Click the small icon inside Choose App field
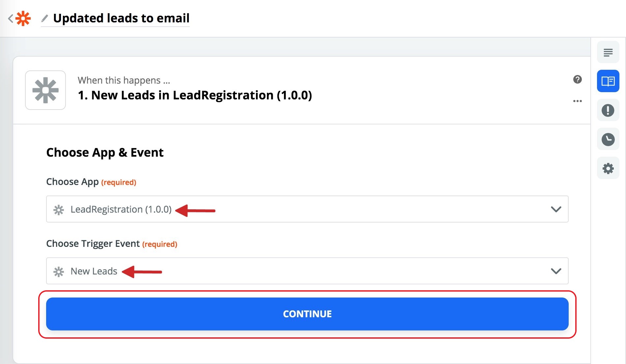Screen dimensions: 626x364 (59, 210)
